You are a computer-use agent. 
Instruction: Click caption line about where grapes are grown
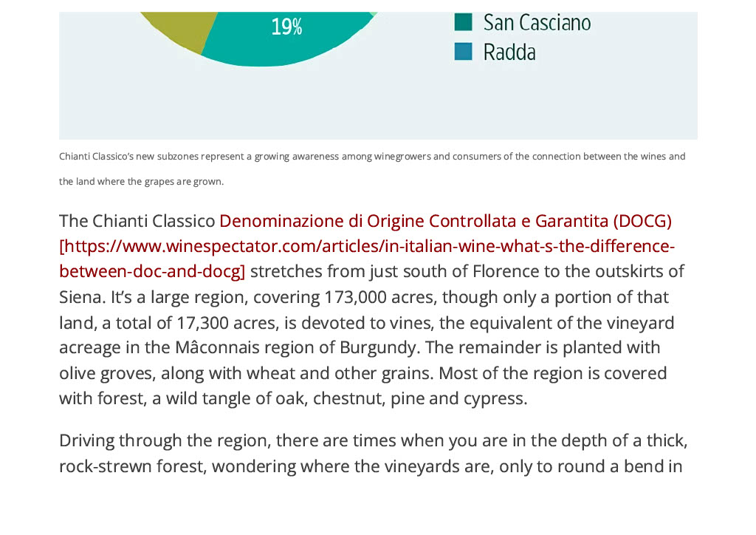coord(141,182)
